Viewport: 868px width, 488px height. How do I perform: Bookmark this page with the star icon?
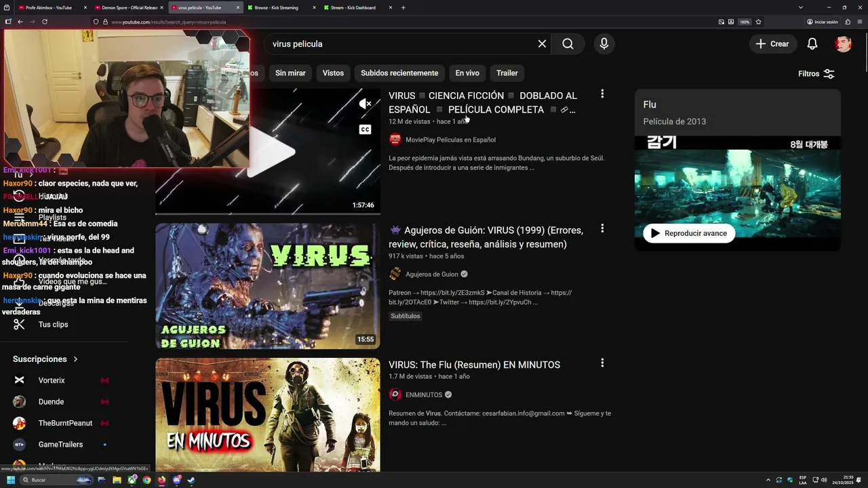tap(758, 22)
